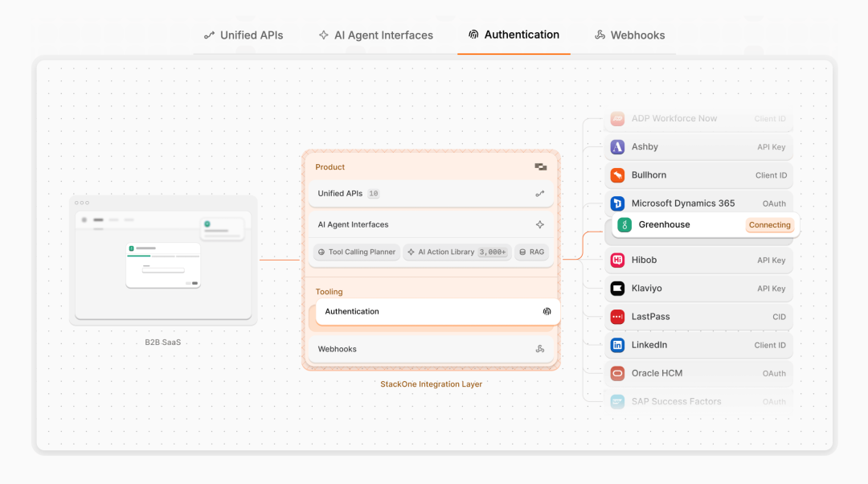
Task: Click the fingerprint icon in Authentication row
Action: pos(547,312)
